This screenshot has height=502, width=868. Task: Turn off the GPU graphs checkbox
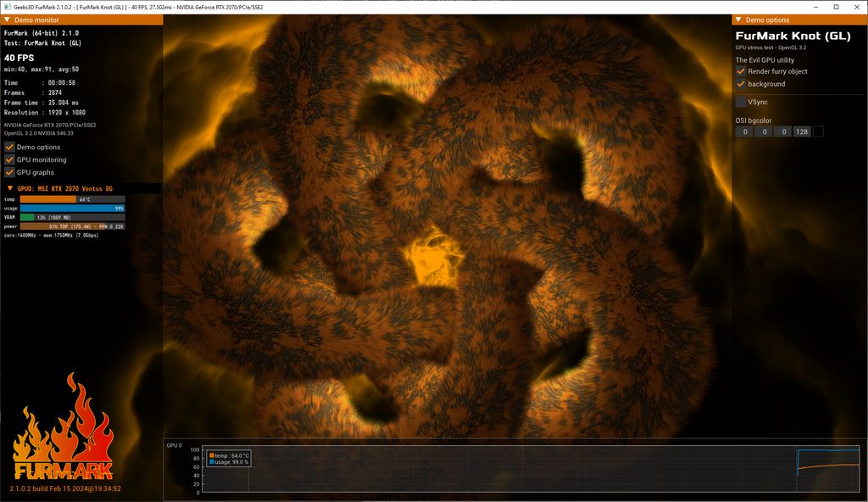click(9, 172)
